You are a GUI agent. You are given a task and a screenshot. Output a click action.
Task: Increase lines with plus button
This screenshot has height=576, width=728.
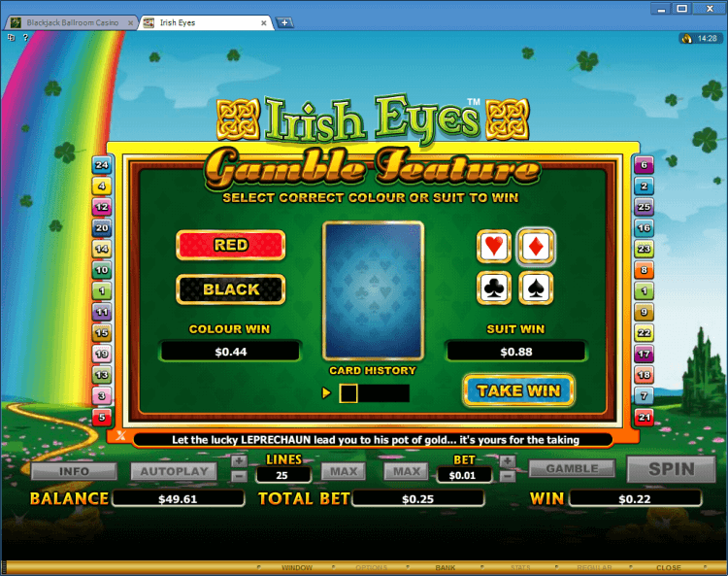(x=239, y=461)
